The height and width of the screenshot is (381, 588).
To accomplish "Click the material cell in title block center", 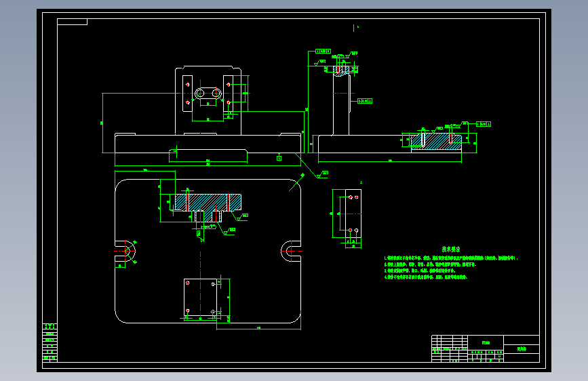I will click(x=486, y=342).
